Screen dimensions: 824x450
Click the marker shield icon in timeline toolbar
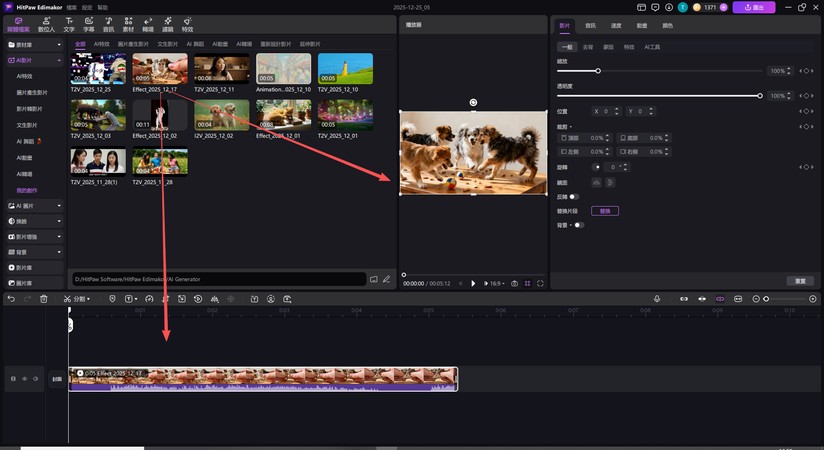pos(112,299)
